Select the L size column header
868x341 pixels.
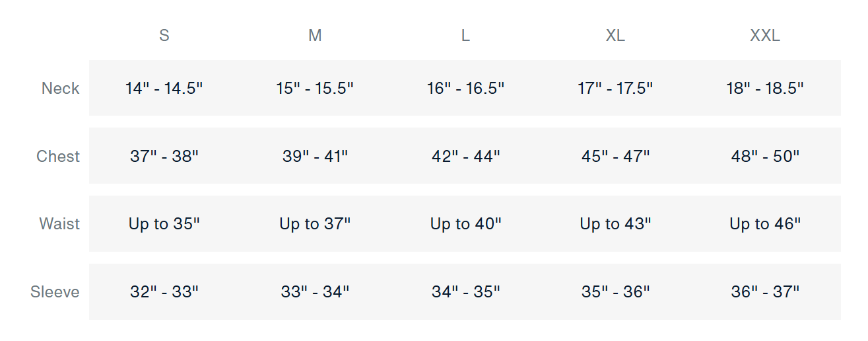(x=465, y=36)
